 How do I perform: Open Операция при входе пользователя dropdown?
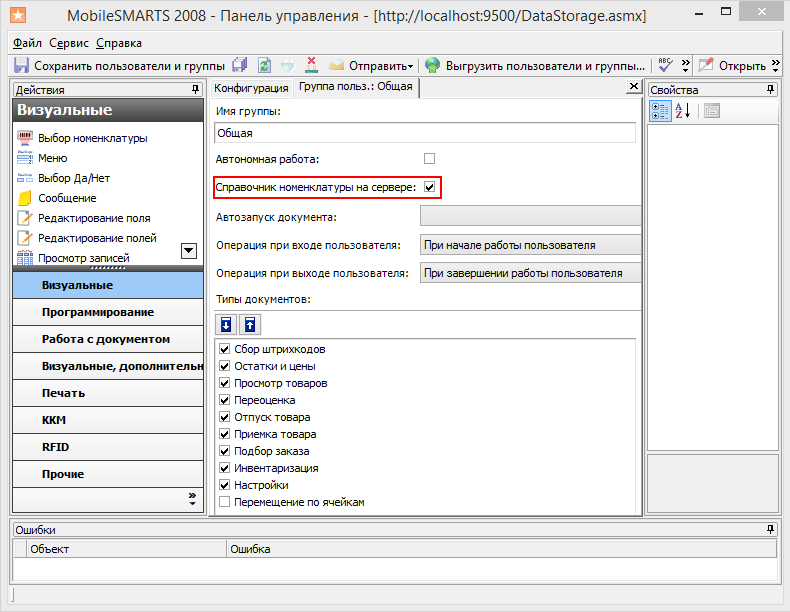pyautogui.click(x=530, y=245)
